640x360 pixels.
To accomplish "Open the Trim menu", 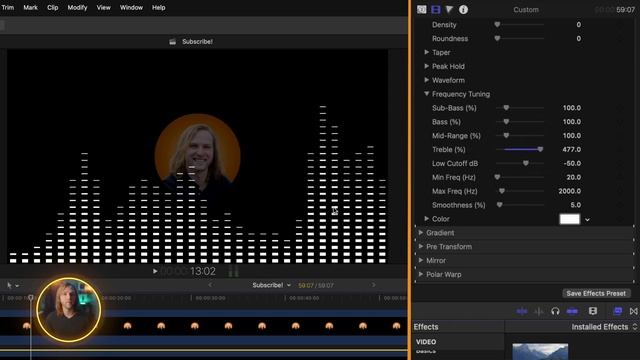I will [8, 7].
